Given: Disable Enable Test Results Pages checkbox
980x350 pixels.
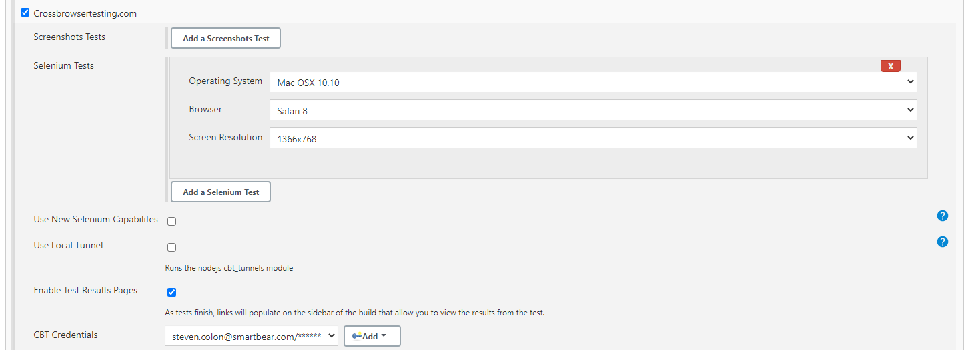Looking at the screenshot, I should pyautogui.click(x=171, y=292).
